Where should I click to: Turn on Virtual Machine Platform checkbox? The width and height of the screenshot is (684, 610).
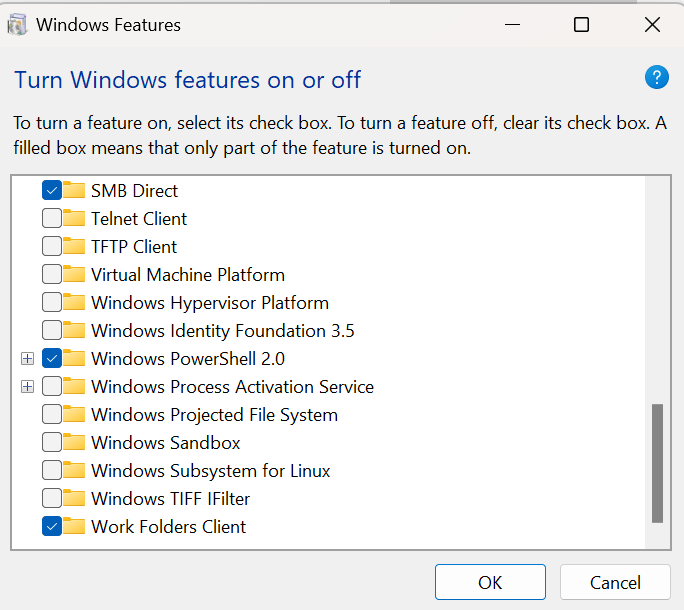(x=52, y=274)
